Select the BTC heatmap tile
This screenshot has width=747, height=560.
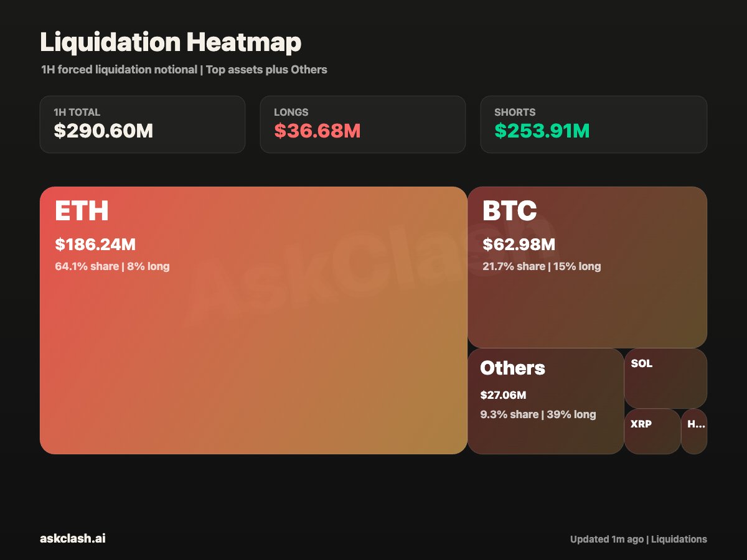click(587, 267)
